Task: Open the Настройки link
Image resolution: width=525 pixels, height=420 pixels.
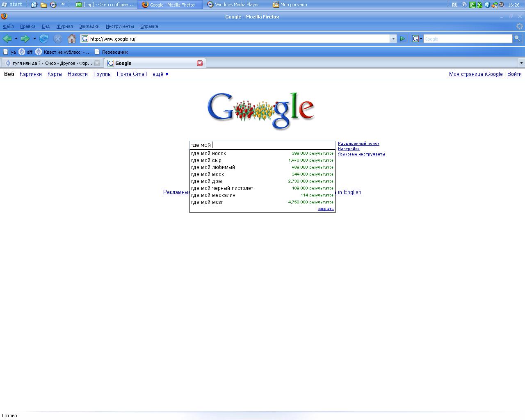Action: click(x=349, y=149)
